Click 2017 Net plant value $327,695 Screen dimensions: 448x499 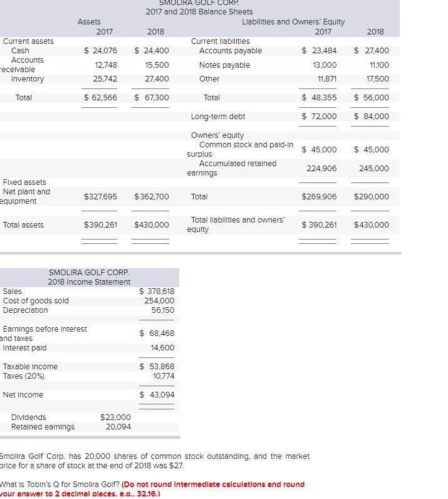[100, 196]
